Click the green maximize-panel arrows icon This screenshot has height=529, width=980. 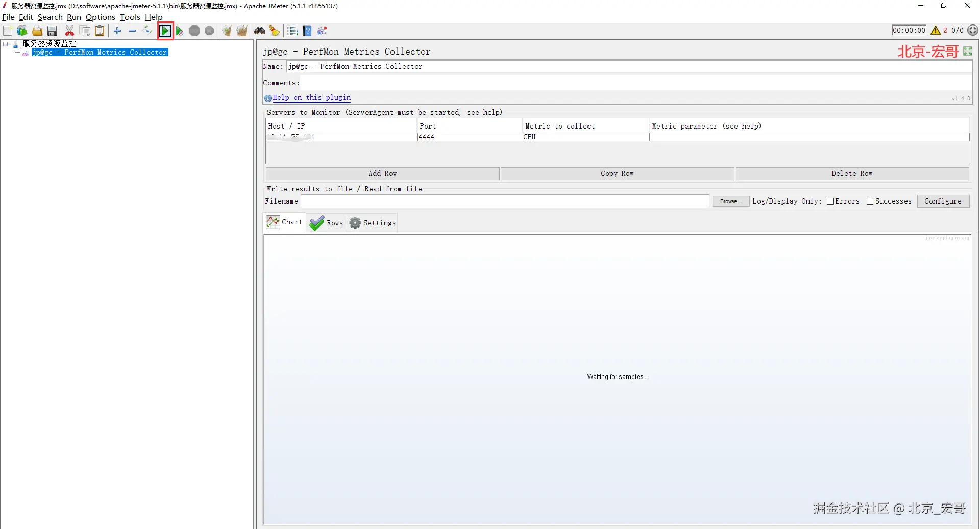click(968, 51)
